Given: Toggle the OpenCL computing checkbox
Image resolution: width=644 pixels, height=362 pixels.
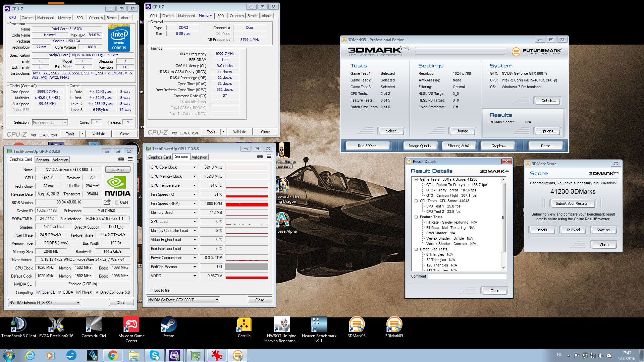Looking at the screenshot, I should 39,292.
